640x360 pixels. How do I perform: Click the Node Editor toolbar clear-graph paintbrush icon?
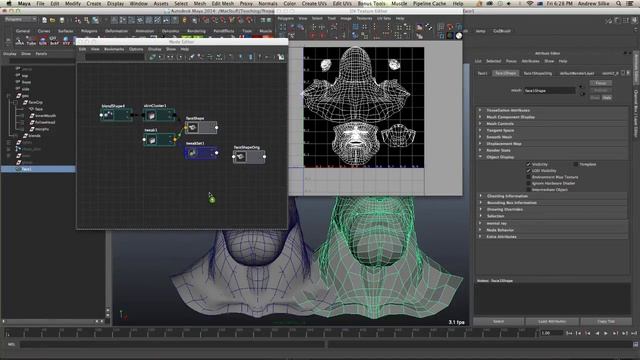(x=191, y=57)
